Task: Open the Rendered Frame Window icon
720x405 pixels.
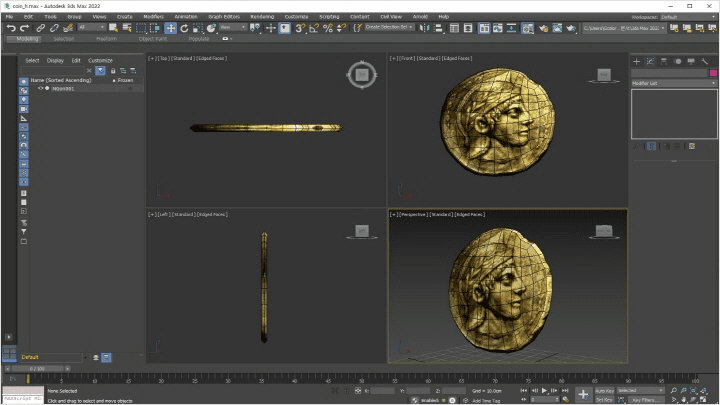Action: [x=557, y=28]
